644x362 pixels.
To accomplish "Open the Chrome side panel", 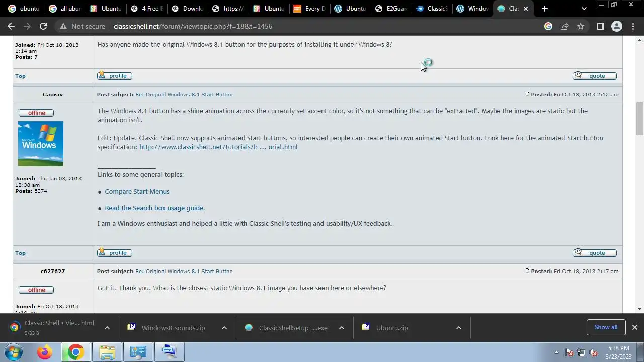I will pyautogui.click(x=600, y=26).
